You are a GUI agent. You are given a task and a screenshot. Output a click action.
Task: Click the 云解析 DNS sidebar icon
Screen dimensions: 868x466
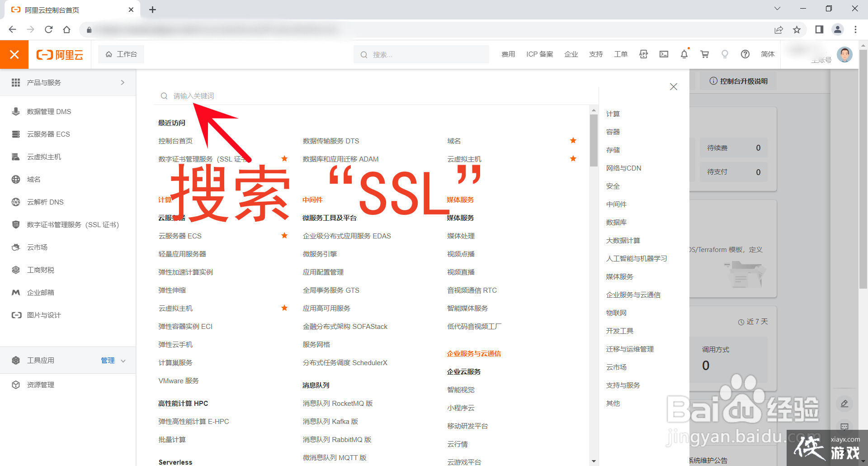point(16,202)
